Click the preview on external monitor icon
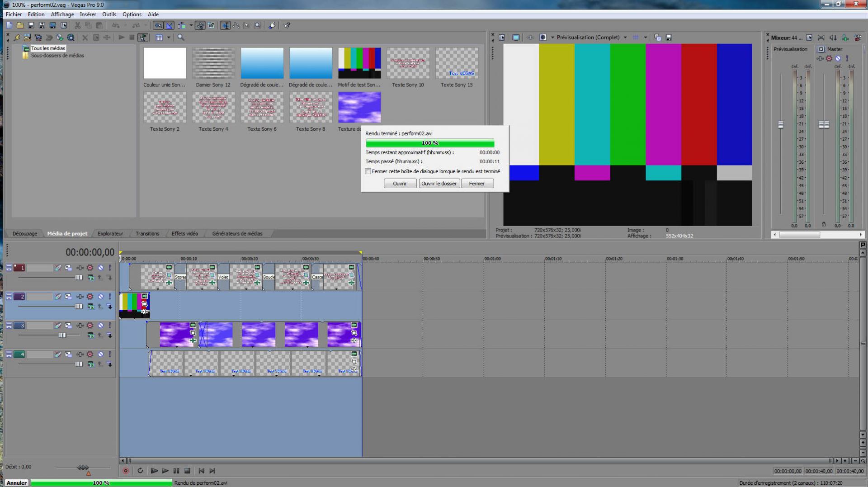This screenshot has width=868, height=487. [x=516, y=38]
